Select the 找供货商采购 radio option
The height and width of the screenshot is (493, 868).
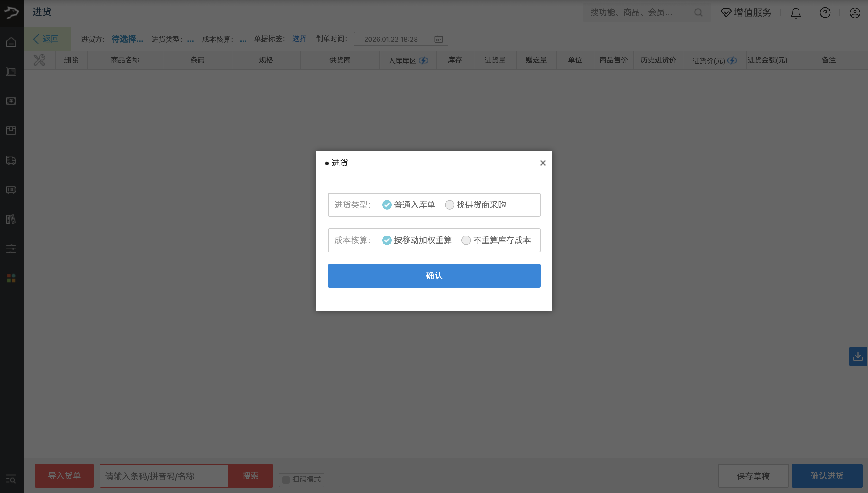(x=449, y=205)
